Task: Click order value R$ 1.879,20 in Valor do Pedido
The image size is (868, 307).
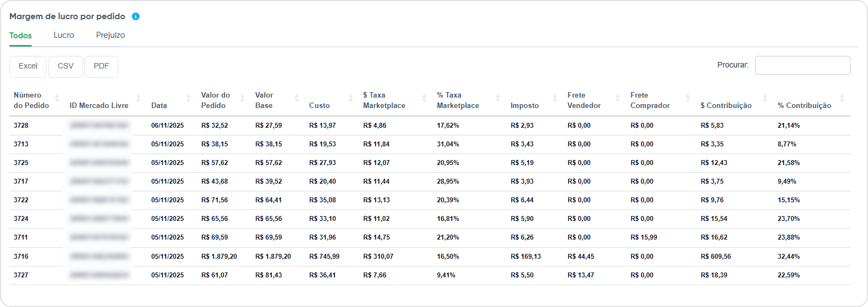Action: pyautogui.click(x=219, y=257)
